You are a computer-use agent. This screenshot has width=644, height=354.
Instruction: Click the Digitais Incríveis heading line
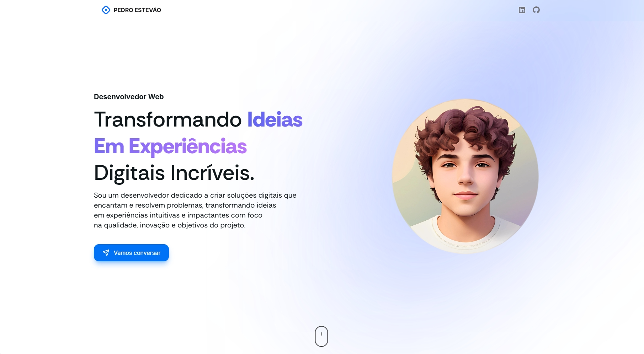[174, 173]
